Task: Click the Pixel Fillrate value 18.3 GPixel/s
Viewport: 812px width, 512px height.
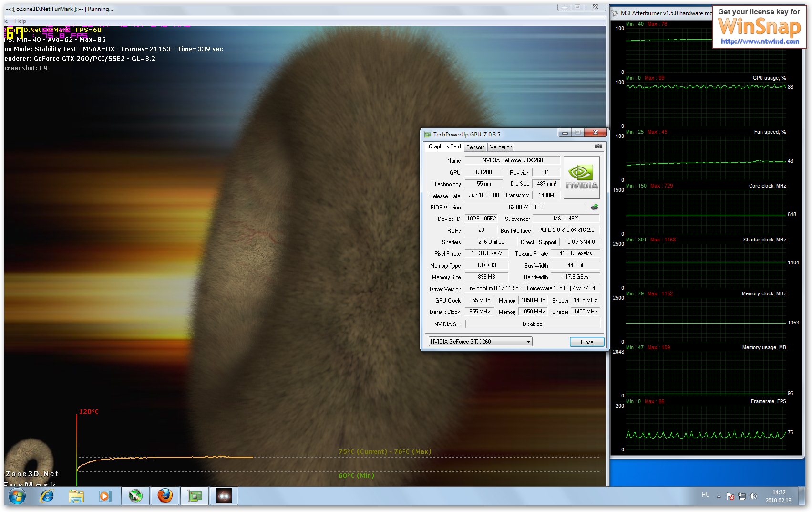Action: pos(487,253)
